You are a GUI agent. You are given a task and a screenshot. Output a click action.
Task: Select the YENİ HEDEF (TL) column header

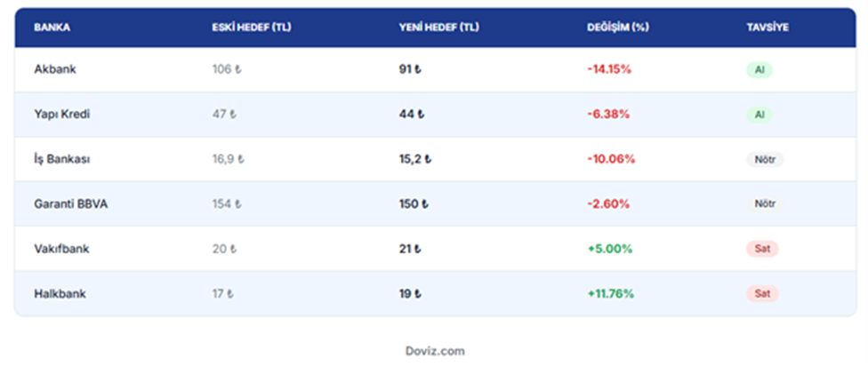tap(439, 28)
